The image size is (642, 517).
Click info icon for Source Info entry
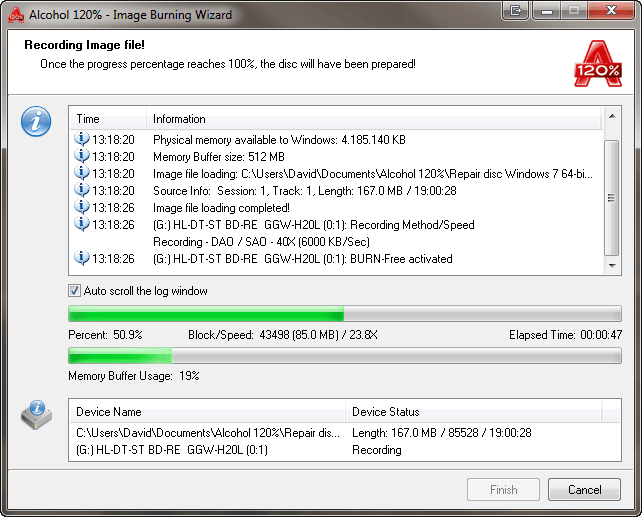pos(81,190)
